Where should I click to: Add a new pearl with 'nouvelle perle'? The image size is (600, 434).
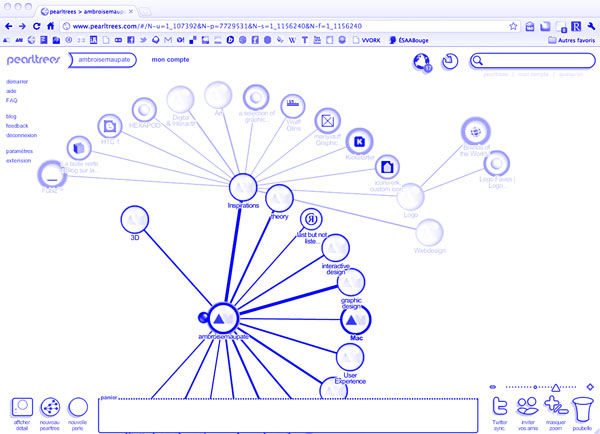tap(78, 407)
